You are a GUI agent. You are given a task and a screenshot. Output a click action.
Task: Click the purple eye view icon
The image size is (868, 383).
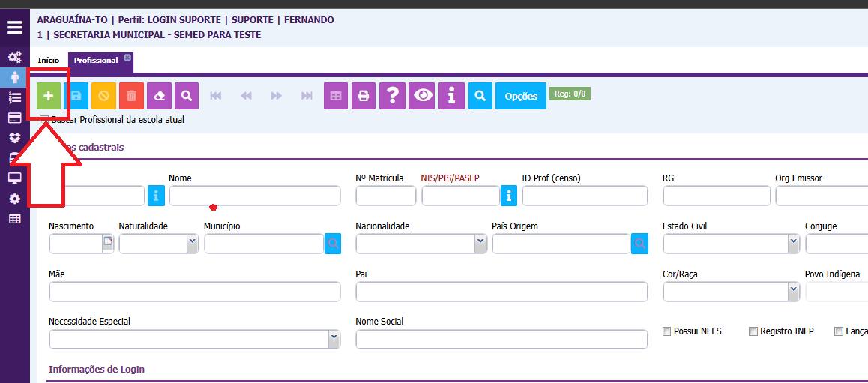(424, 96)
